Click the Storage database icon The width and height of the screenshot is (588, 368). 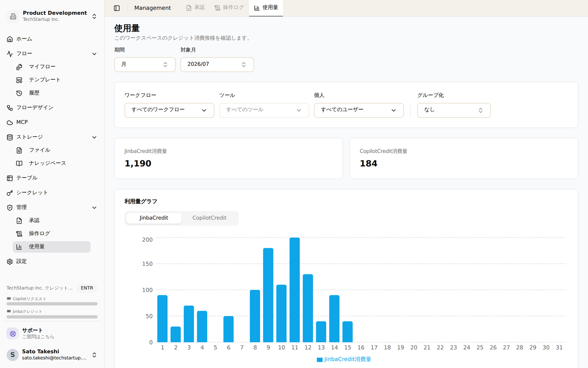10,137
